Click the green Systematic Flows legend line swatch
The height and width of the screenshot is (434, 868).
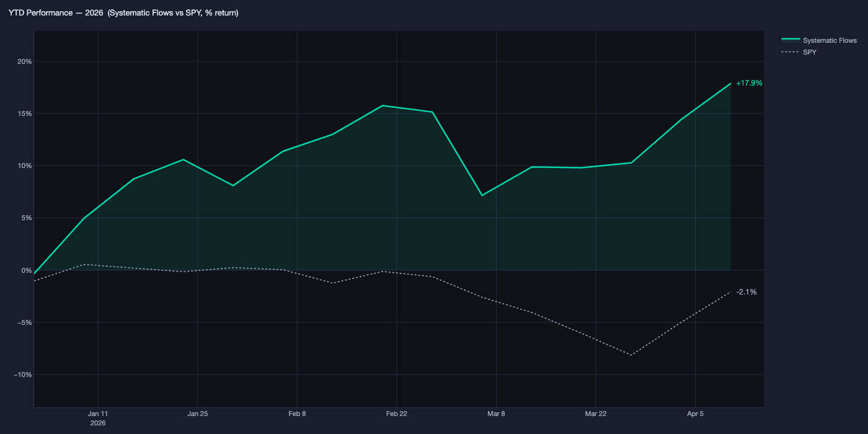coord(790,40)
